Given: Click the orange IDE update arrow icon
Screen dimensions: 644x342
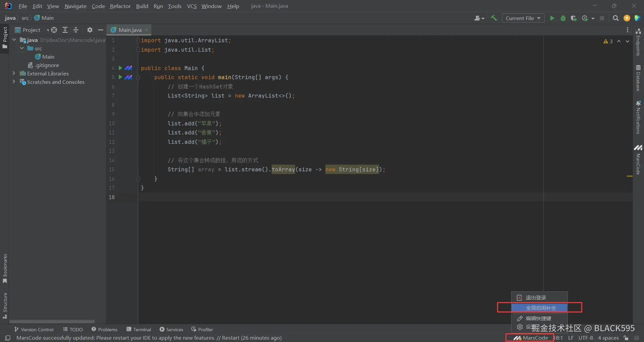Looking at the screenshot, I should pyautogui.click(x=627, y=18).
